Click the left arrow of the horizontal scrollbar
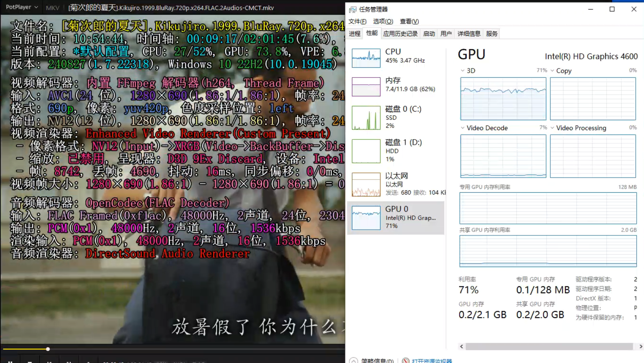644x363 pixels. 462,347
